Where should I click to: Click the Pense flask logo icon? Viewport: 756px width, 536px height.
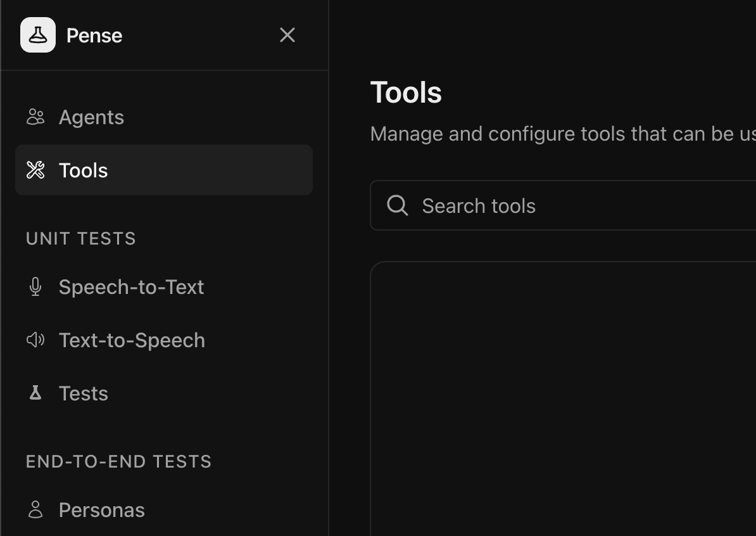38,35
